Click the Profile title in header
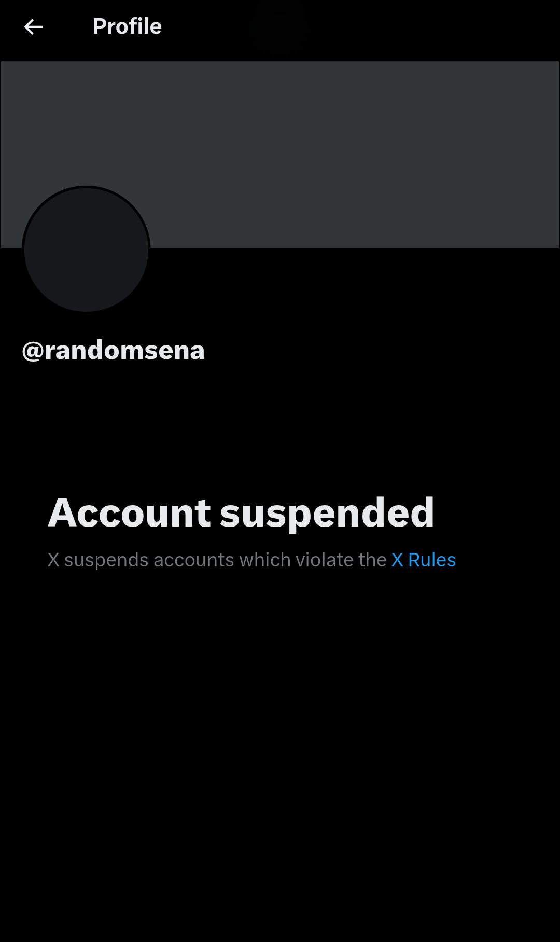Viewport: 560px width, 942px height. point(127,26)
